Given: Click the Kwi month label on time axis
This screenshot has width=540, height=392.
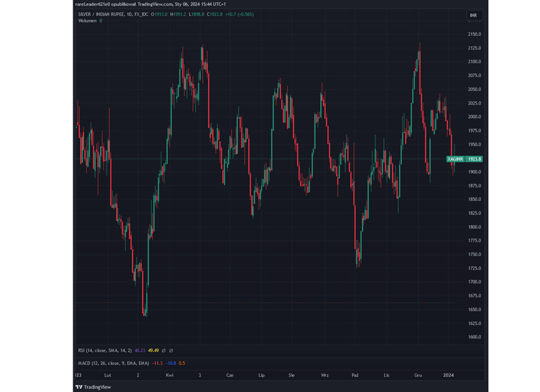Looking at the screenshot, I should (x=170, y=375).
